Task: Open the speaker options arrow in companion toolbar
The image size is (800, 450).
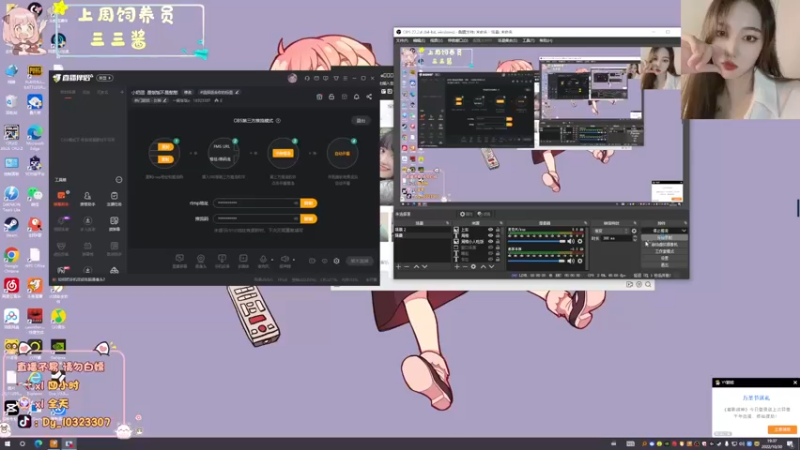Action: [294, 260]
